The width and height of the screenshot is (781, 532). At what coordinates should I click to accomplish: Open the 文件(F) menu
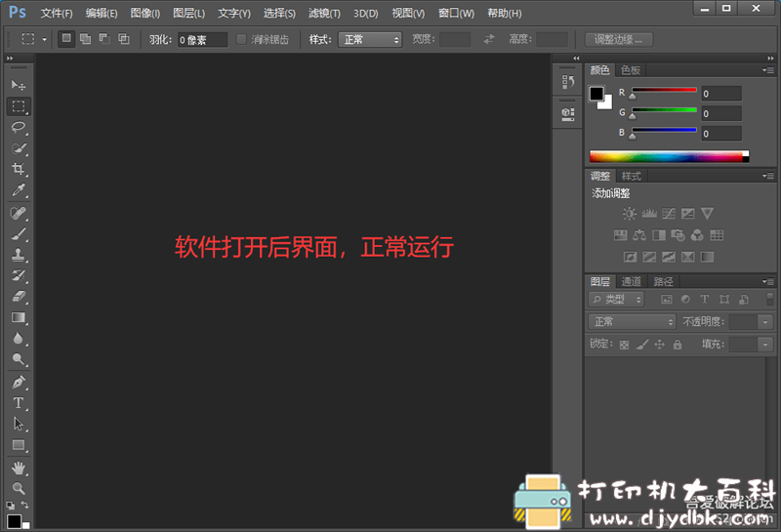57,13
